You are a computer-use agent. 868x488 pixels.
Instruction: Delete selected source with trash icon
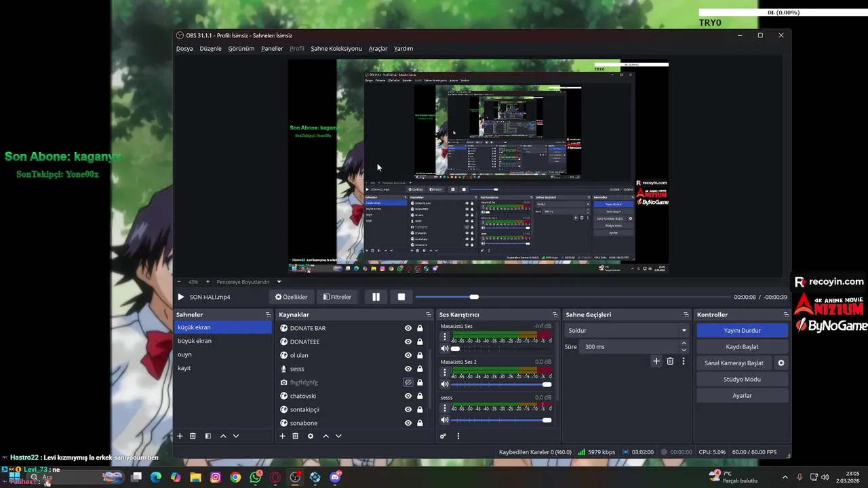[296, 436]
